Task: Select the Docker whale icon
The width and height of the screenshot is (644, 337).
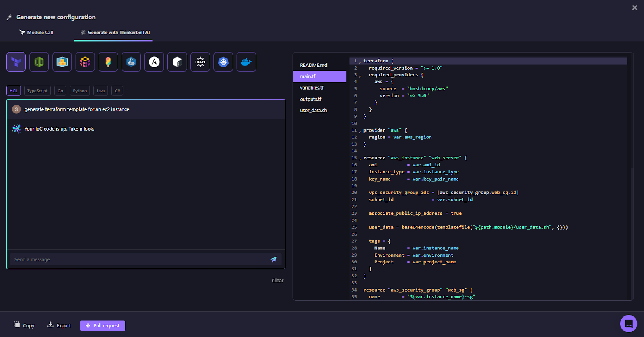Action: [246, 62]
